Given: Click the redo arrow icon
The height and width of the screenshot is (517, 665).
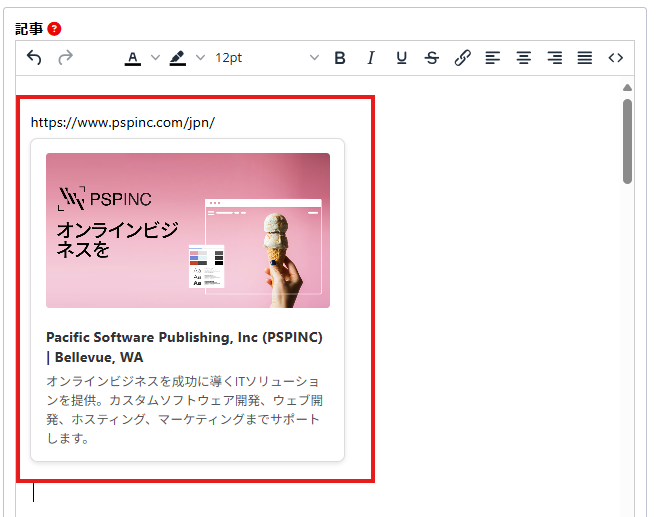Looking at the screenshot, I should tap(65, 58).
